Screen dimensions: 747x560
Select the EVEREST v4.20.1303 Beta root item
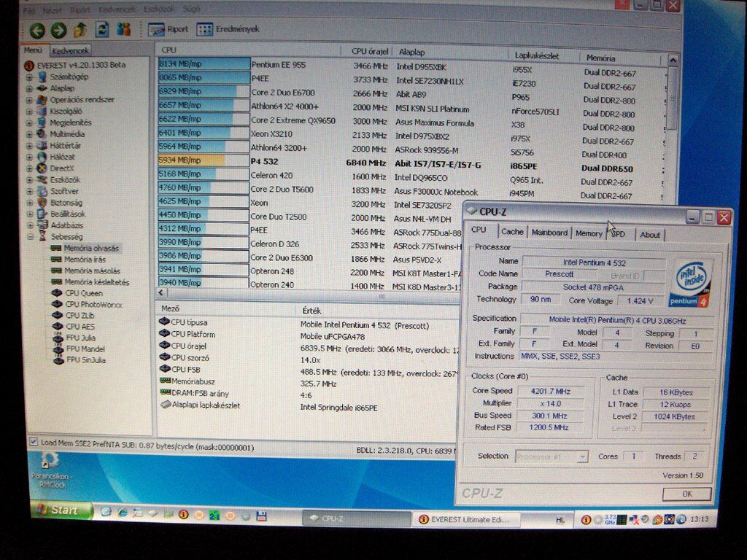[x=81, y=65]
